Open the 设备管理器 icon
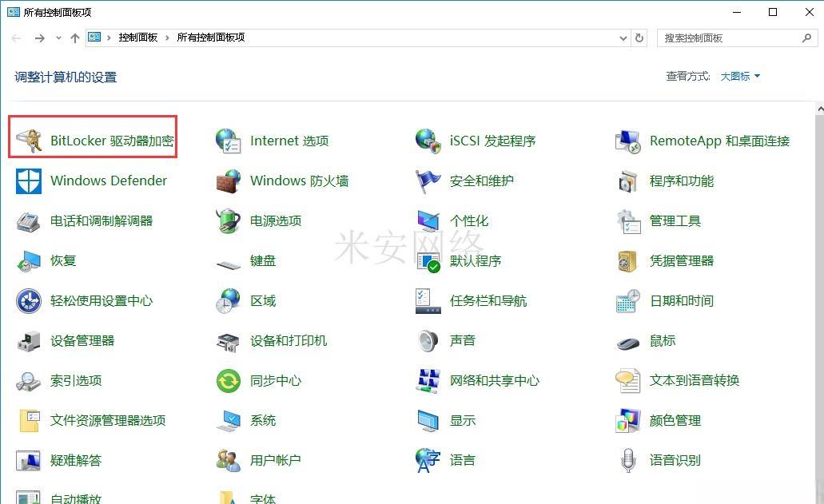This screenshot has height=504, width=824. [29, 341]
